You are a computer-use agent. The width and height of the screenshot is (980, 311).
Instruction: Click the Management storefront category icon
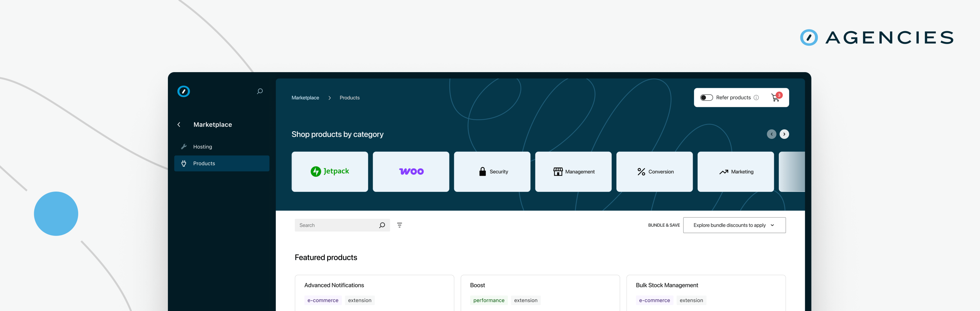click(x=558, y=171)
